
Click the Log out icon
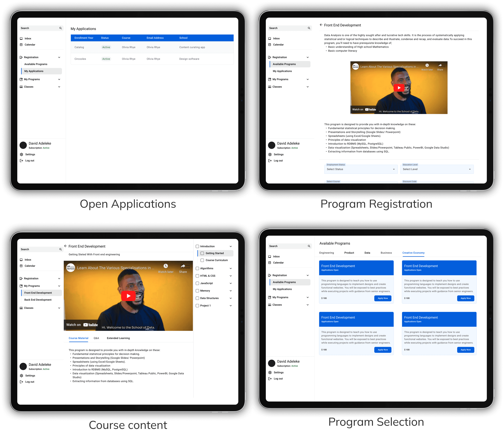tap(22, 161)
